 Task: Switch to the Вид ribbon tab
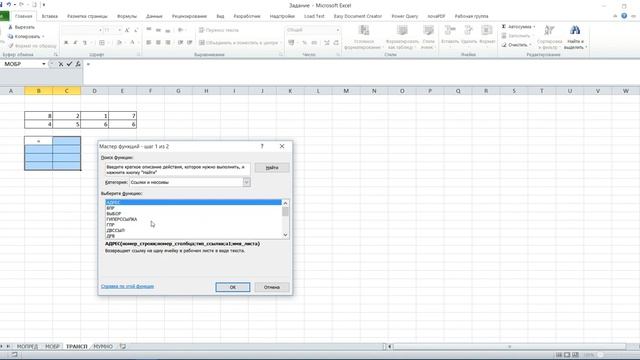click(220, 16)
